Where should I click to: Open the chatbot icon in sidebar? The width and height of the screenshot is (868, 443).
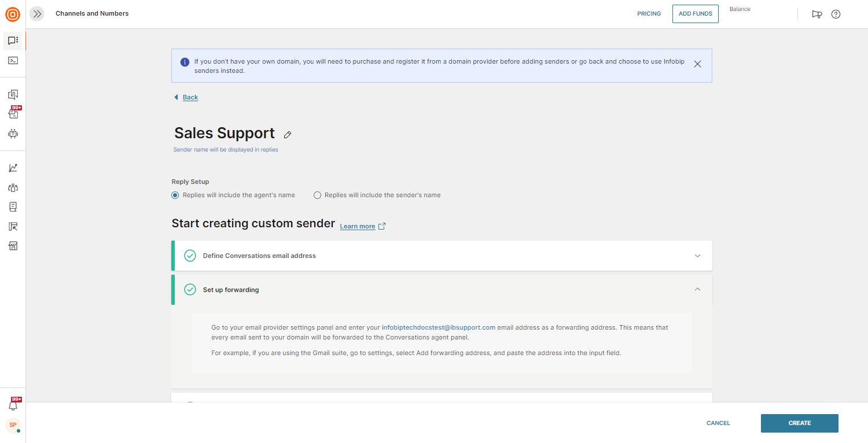(13, 134)
